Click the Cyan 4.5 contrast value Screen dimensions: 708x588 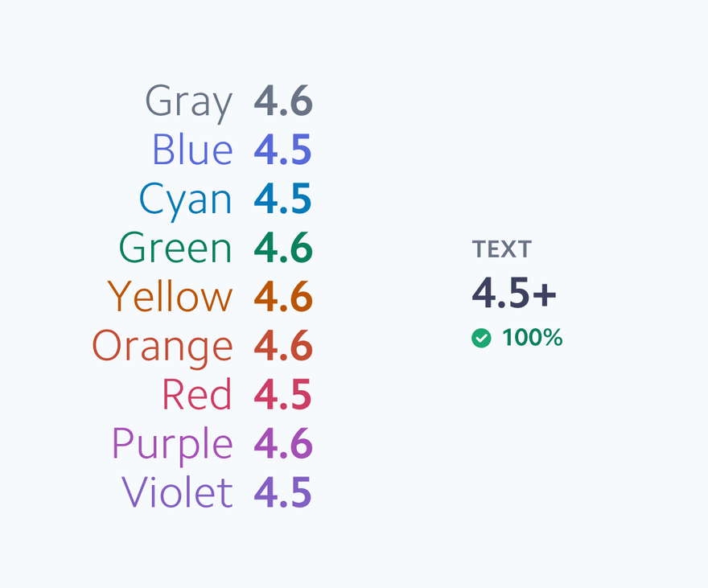tap(282, 198)
